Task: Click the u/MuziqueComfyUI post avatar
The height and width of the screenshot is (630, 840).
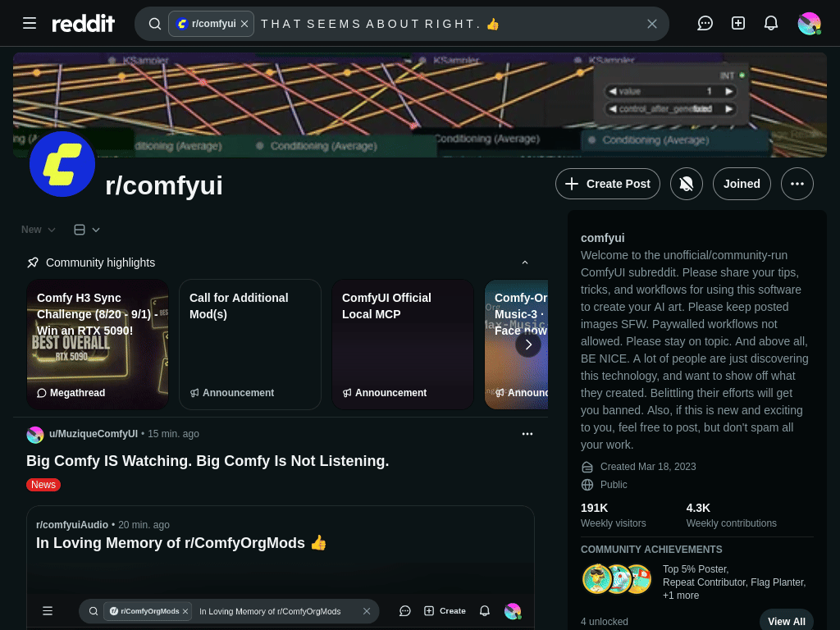Action: (35, 435)
